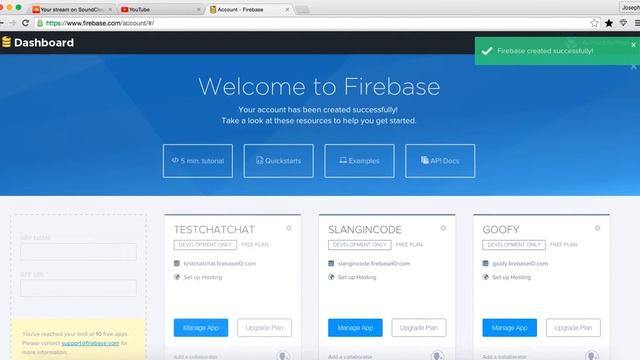Click the forward navigation arrow
The height and width of the screenshot is (360, 640).
click(13, 23)
